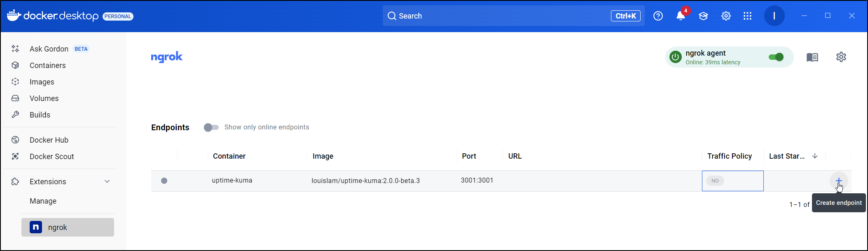Open the ngrok documentation book icon
The image size is (868, 251).
pos(812,57)
